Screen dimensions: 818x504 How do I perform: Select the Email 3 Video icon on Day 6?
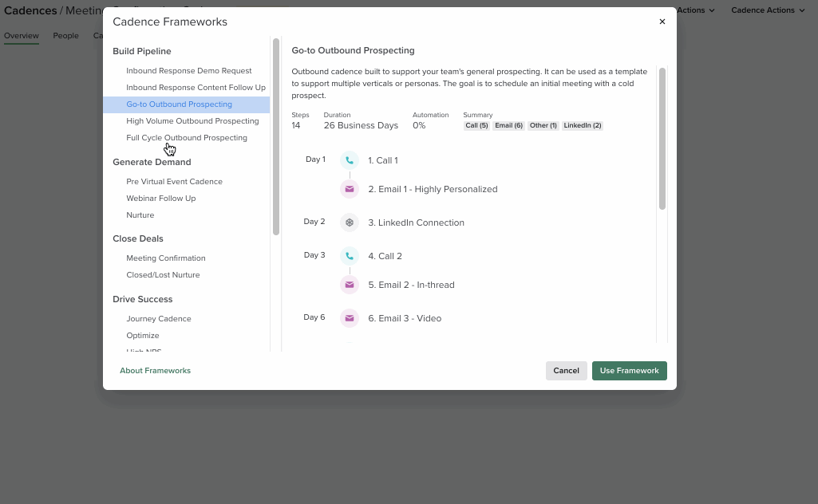[x=349, y=317]
